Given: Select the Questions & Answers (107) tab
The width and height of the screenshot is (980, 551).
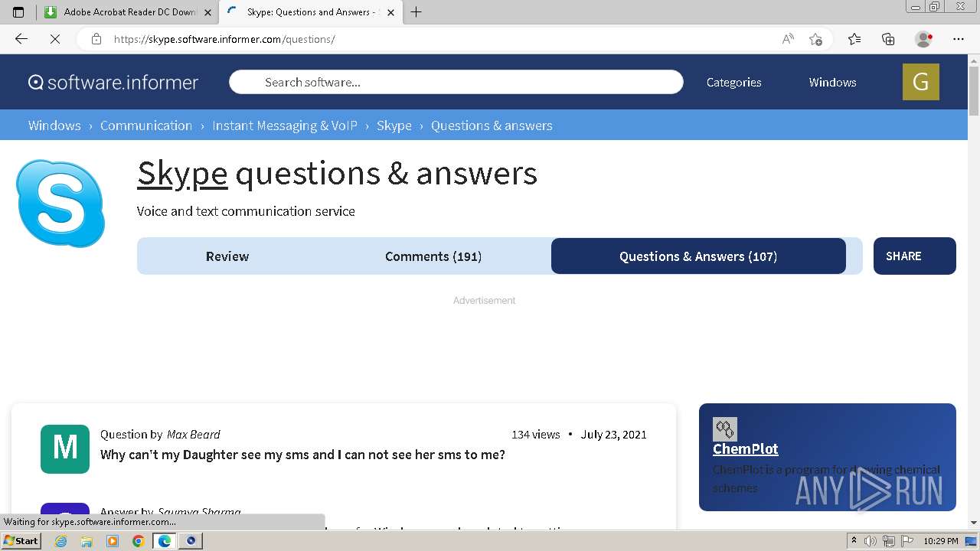Looking at the screenshot, I should [698, 256].
